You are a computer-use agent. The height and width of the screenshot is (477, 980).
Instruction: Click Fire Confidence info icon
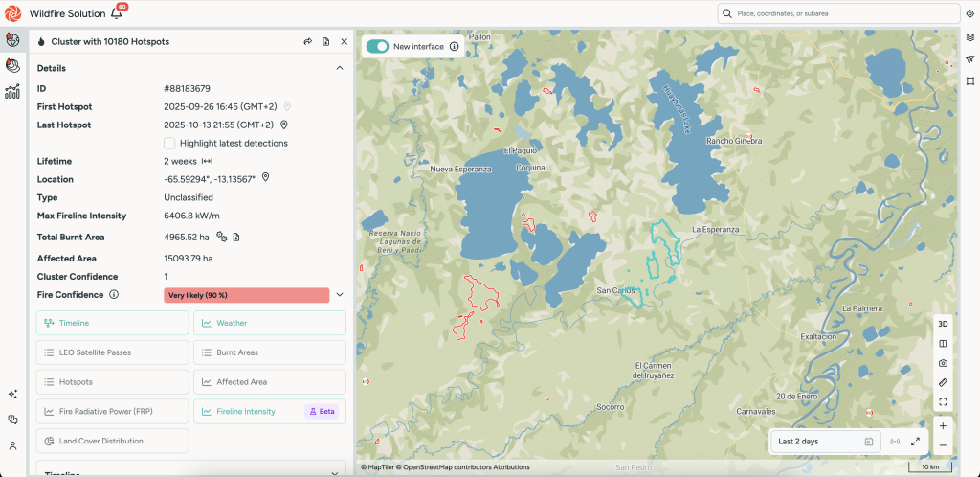[114, 295]
